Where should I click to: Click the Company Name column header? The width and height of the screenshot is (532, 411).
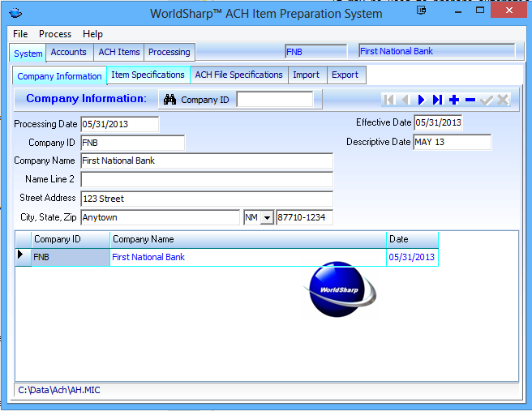point(248,240)
